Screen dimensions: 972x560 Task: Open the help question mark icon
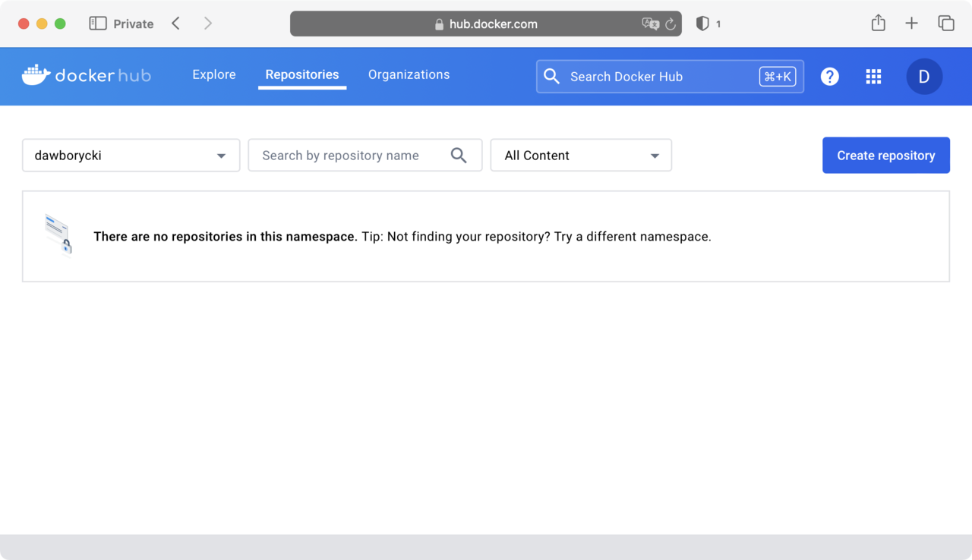(x=830, y=77)
